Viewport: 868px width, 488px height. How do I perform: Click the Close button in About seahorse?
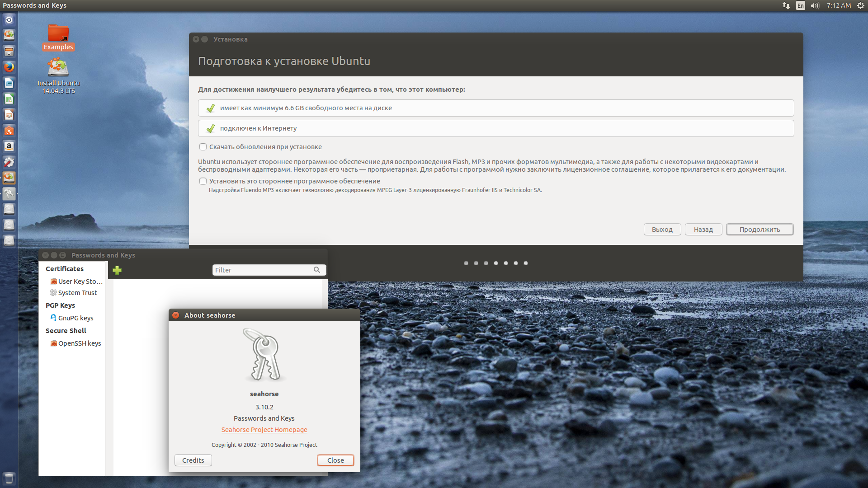335,460
